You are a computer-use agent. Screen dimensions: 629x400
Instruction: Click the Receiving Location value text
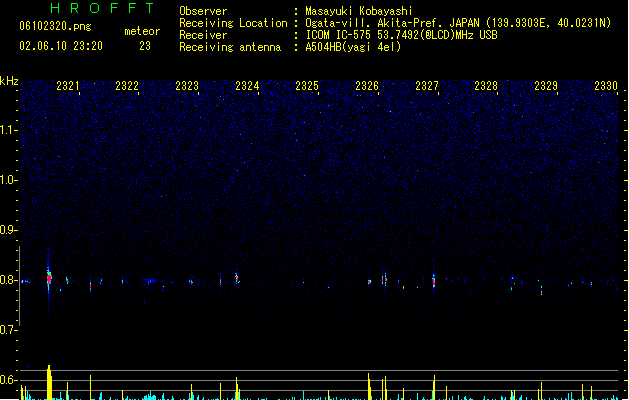(x=458, y=23)
